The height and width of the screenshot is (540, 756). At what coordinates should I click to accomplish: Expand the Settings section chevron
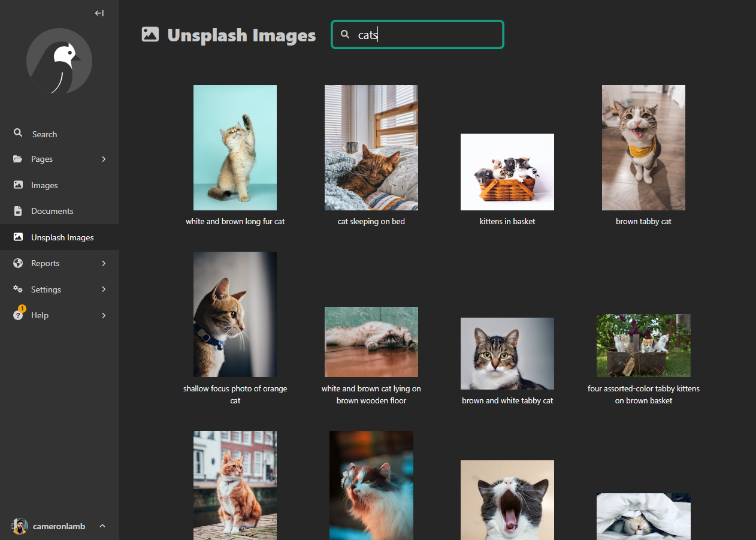pos(103,289)
